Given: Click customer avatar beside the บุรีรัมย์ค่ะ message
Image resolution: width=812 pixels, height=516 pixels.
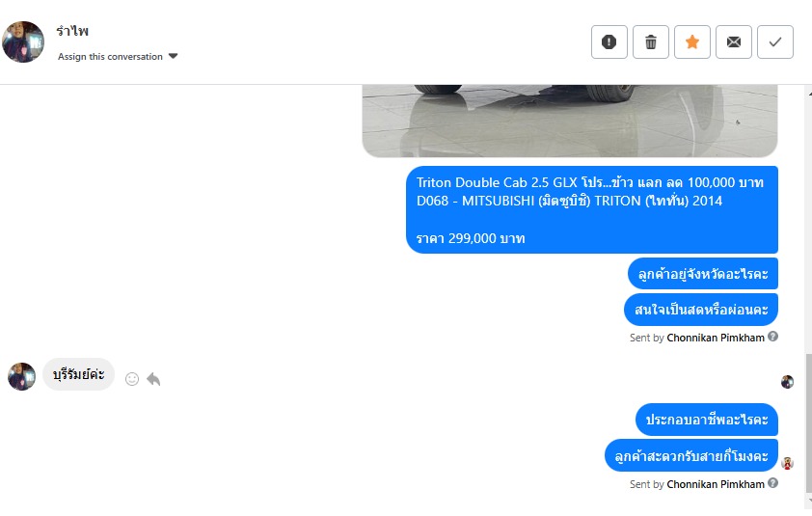Looking at the screenshot, I should (22, 376).
